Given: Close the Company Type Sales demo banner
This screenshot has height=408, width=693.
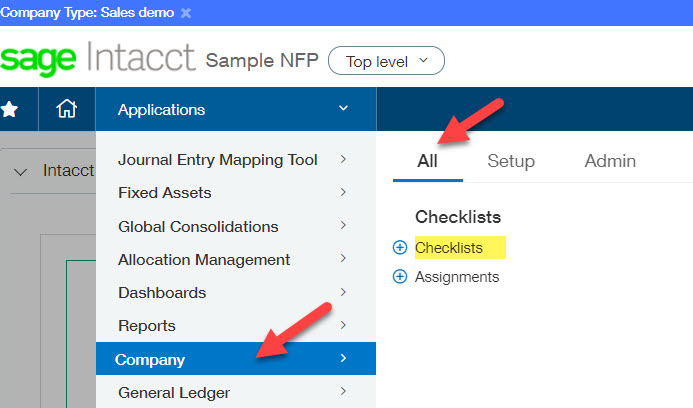Looking at the screenshot, I should coord(186,13).
